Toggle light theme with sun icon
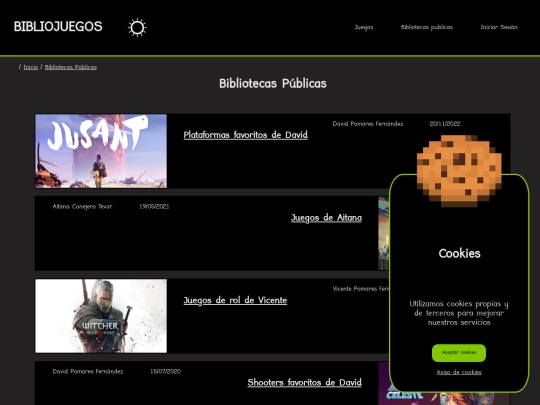The width and height of the screenshot is (540, 405). click(137, 28)
